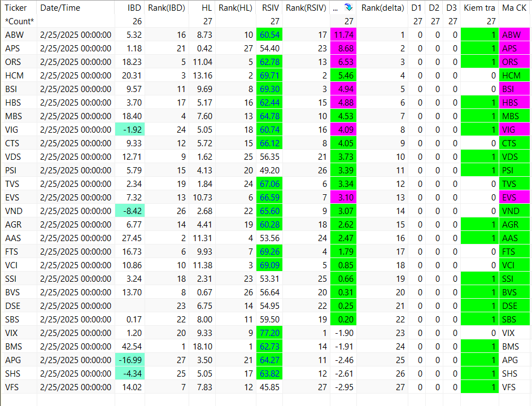Click the IBD value 42.54
The height and width of the screenshot is (406, 532).
pos(132,347)
